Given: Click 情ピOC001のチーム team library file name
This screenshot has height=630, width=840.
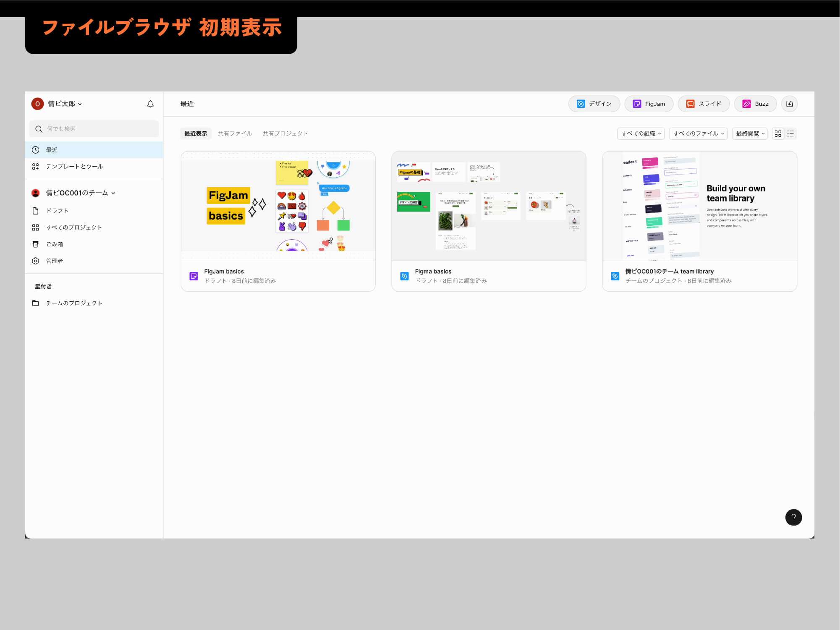Looking at the screenshot, I should click(x=670, y=272).
